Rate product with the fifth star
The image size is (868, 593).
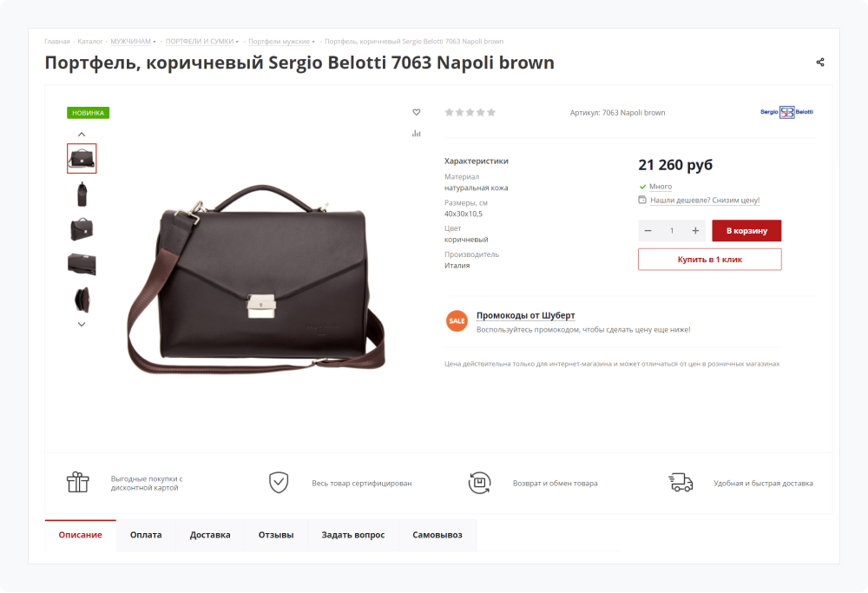click(491, 112)
